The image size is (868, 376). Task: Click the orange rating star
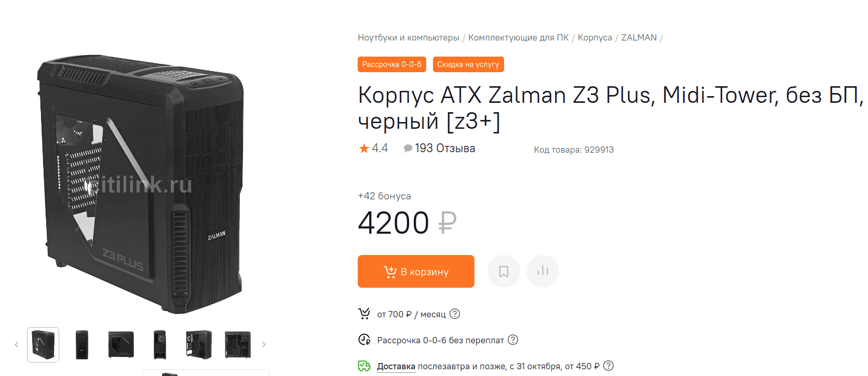coord(364,149)
